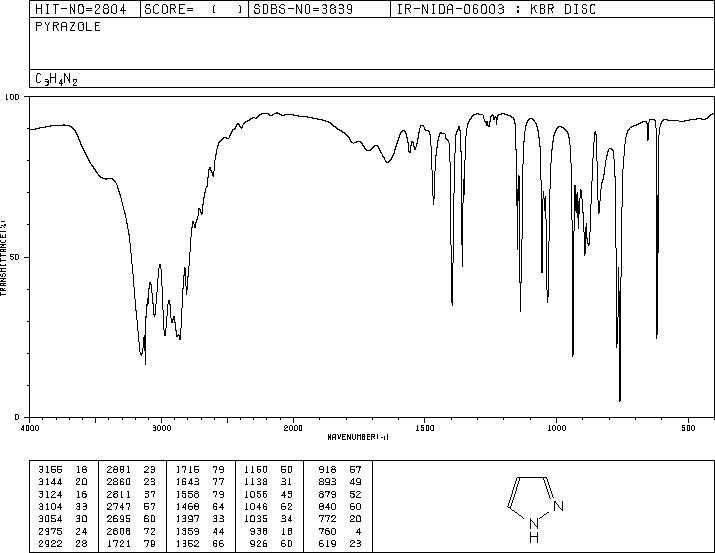715x553 pixels.
Task: Select the SCORE= header field
Action: pyautogui.click(x=194, y=9)
